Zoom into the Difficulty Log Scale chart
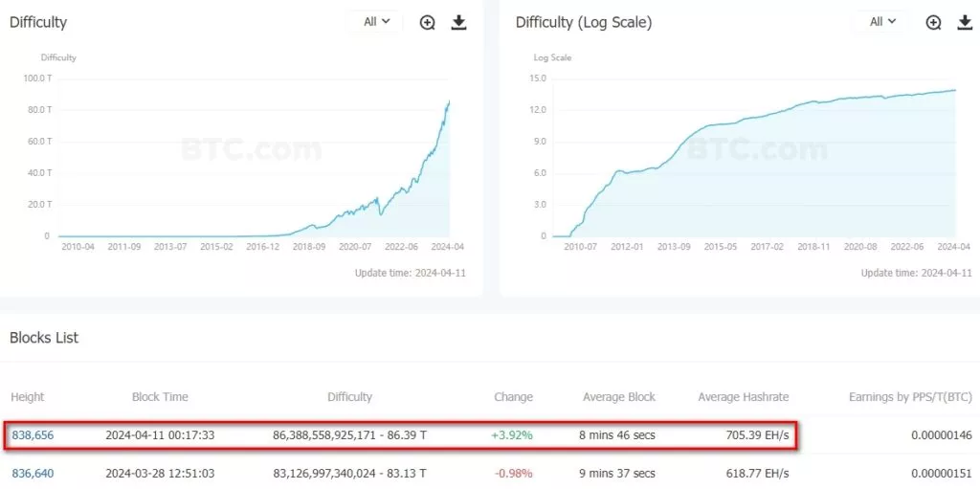Viewport: 980px width, 489px height. (x=933, y=23)
